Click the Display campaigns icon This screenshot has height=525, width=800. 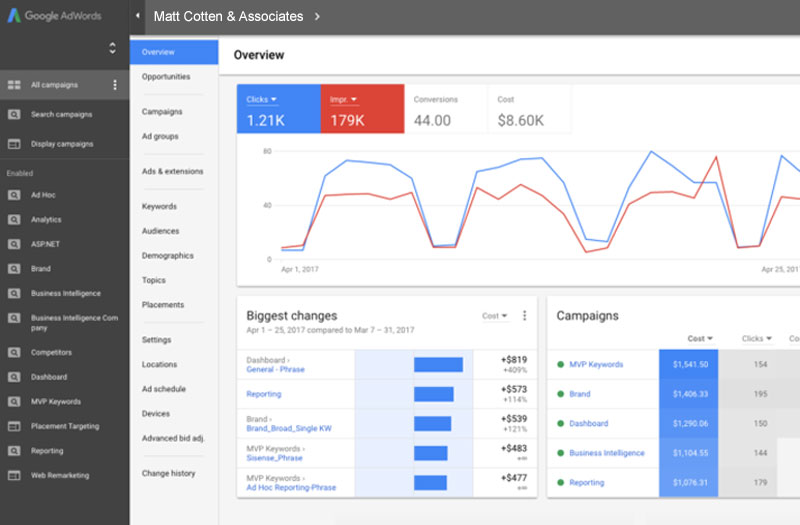coord(14,144)
